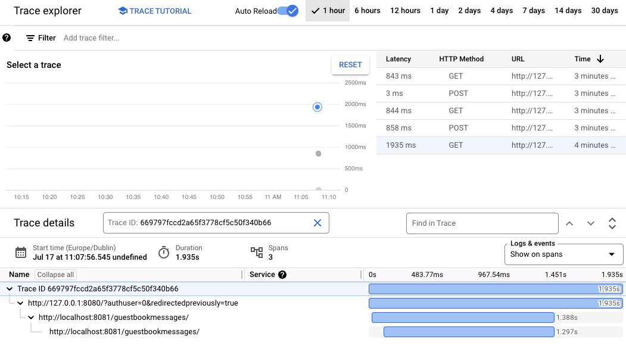
Task: Select the 1935 ms GET trace row
Action: tap(500, 145)
